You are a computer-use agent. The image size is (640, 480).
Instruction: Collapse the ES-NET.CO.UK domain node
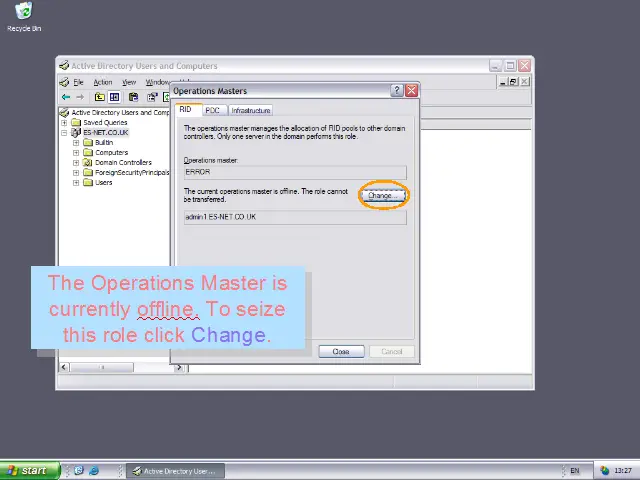pyautogui.click(x=64, y=133)
